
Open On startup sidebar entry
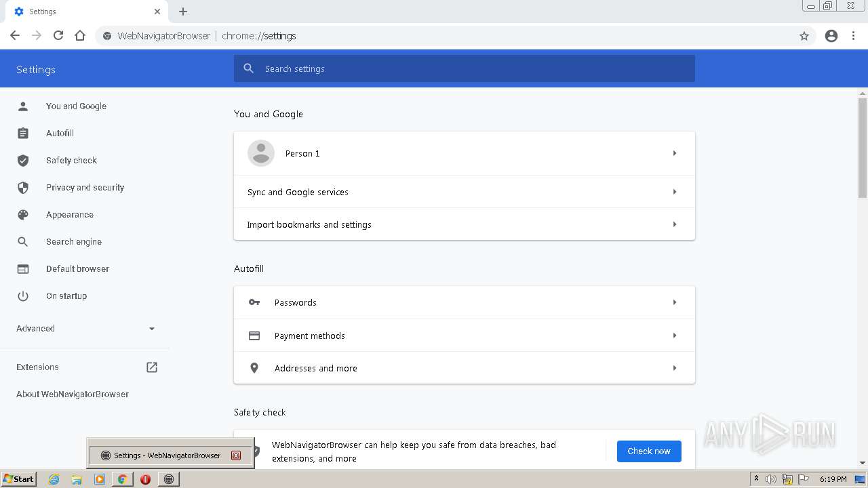pyautogui.click(x=66, y=296)
